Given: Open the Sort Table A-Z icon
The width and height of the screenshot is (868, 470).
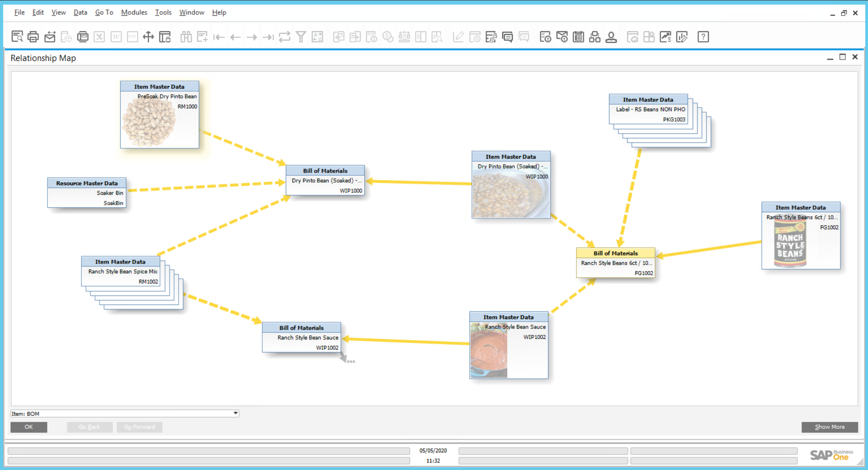Looking at the screenshot, I should [x=317, y=37].
